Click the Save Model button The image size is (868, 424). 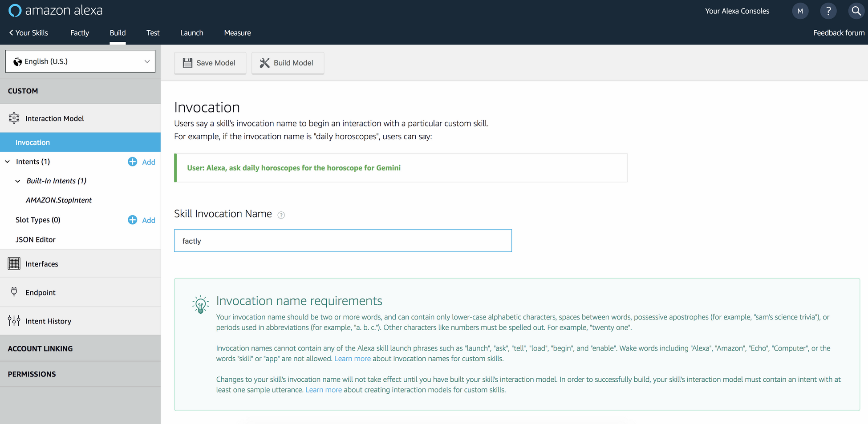point(210,63)
